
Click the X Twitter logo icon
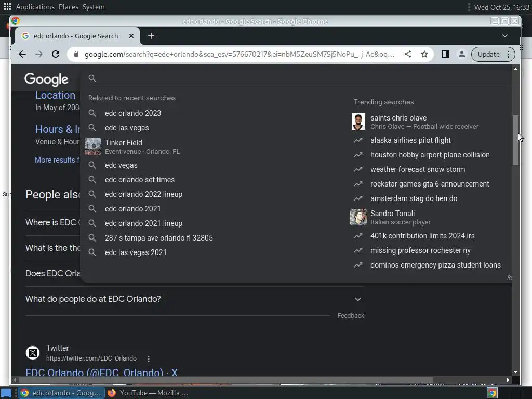coord(33,353)
